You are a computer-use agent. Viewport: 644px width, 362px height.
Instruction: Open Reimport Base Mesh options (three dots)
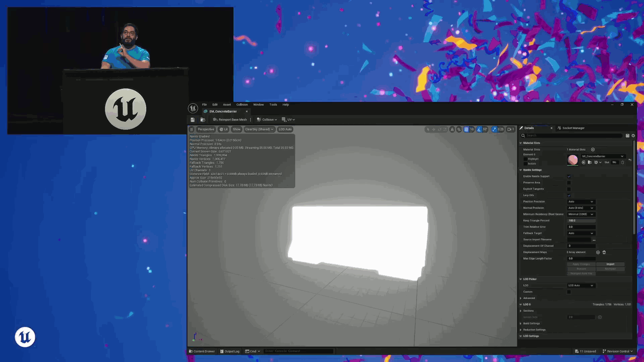pyautogui.click(x=250, y=119)
